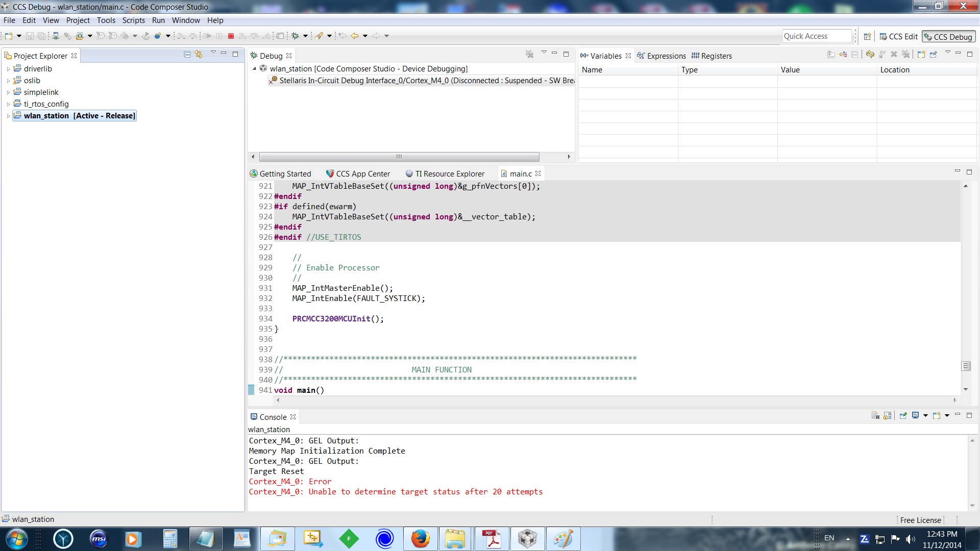Collapse the wlan_station debug session node
This screenshot has width=980, height=551.
[254, 69]
